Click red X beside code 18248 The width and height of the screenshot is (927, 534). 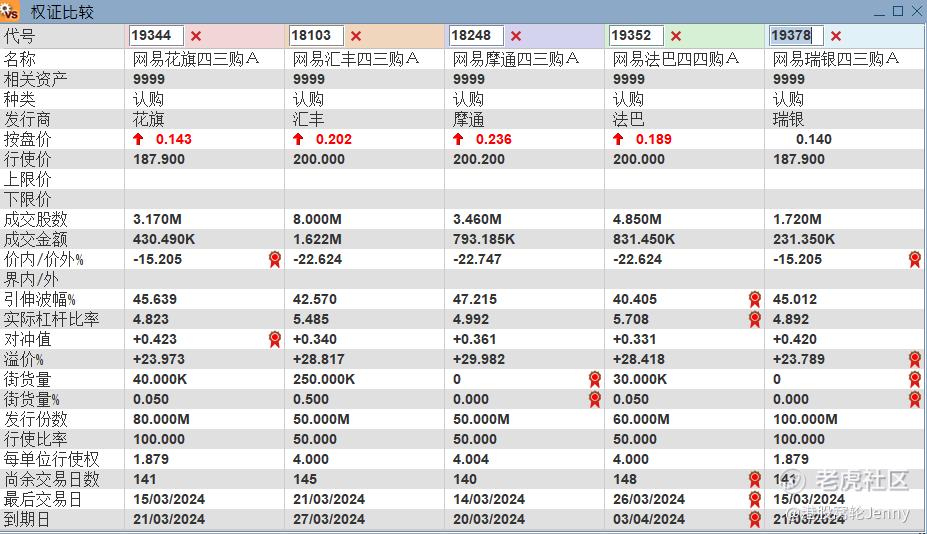point(516,36)
